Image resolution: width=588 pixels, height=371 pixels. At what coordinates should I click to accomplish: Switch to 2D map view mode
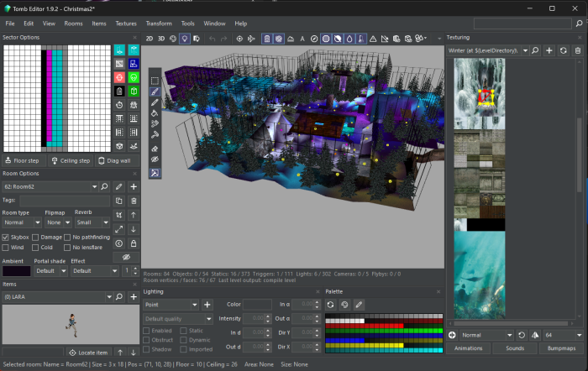150,39
